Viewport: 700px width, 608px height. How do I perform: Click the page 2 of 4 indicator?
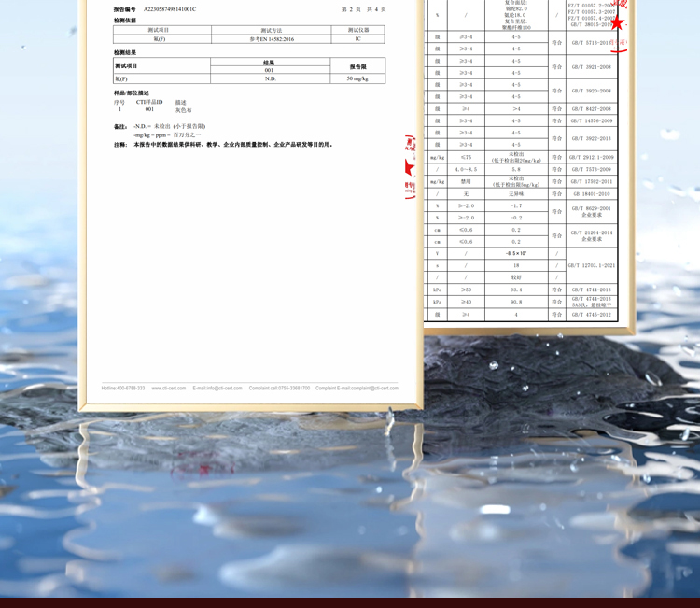pos(363,9)
